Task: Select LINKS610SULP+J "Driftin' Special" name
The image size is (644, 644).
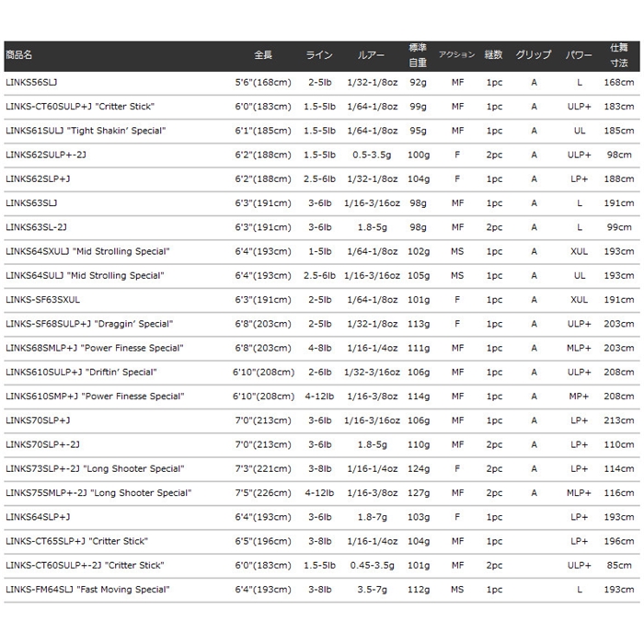Action: pyautogui.click(x=81, y=372)
